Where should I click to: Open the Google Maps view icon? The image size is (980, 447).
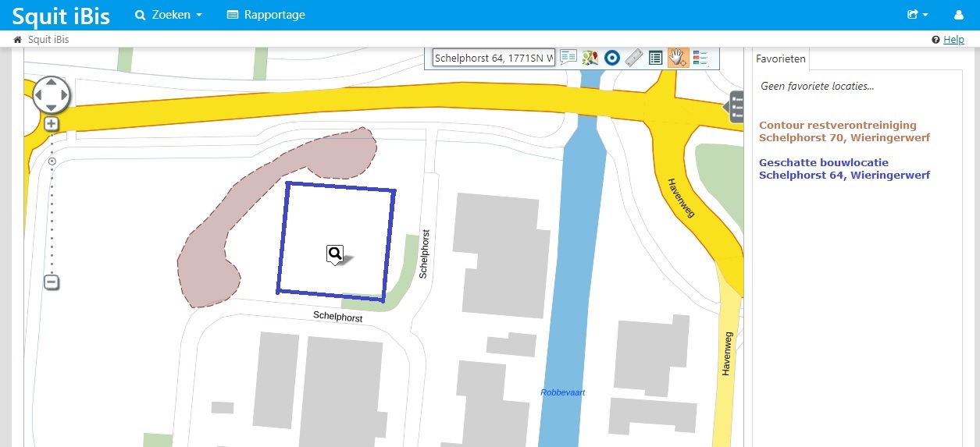pyautogui.click(x=590, y=58)
